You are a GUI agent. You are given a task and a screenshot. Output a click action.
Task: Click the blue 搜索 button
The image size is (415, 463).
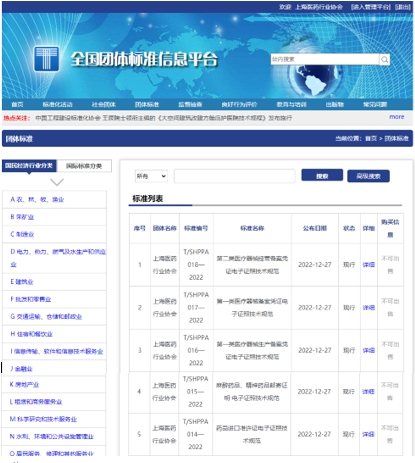[322, 176]
